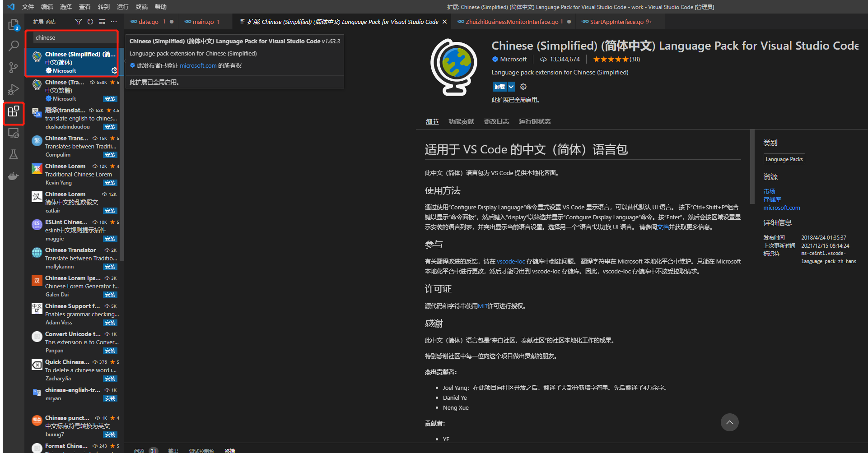The width and height of the screenshot is (868, 453).
Task: Open the 转到 (Go) menu
Action: [104, 7]
